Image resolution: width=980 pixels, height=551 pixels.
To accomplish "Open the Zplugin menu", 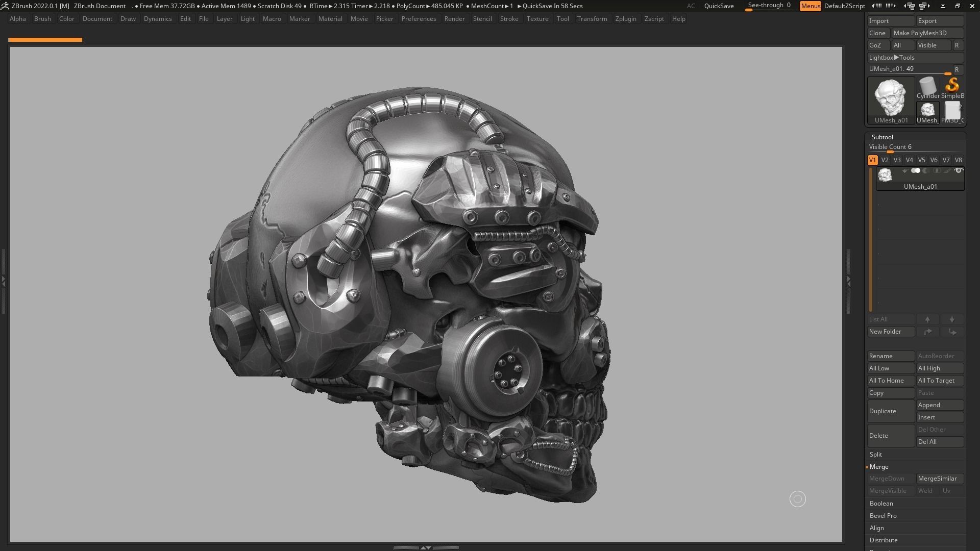I will pyautogui.click(x=626, y=19).
